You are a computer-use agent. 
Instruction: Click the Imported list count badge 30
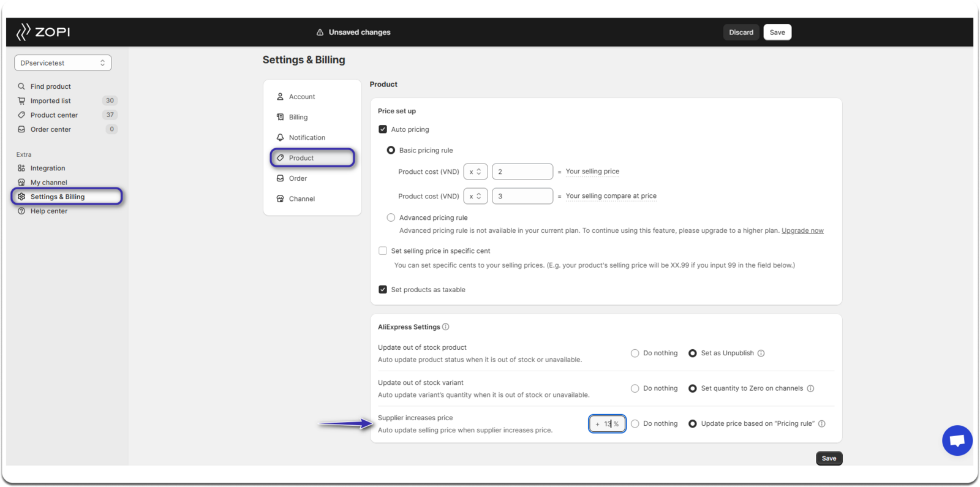coord(110,100)
